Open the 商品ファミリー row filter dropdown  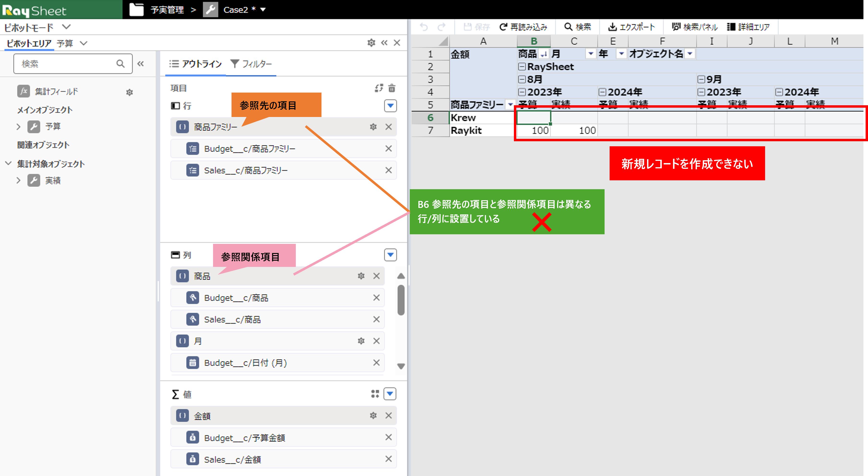510,105
